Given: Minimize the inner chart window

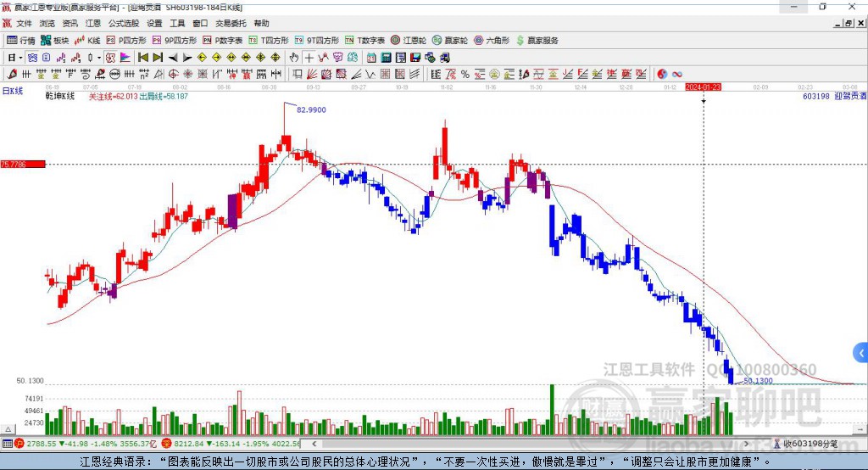Looking at the screenshot, I should (x=838, y=23).
